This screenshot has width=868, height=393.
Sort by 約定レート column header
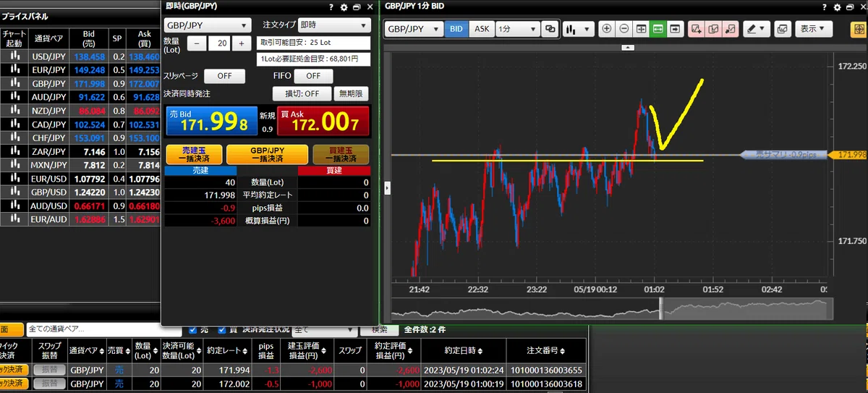coord(228,350)
